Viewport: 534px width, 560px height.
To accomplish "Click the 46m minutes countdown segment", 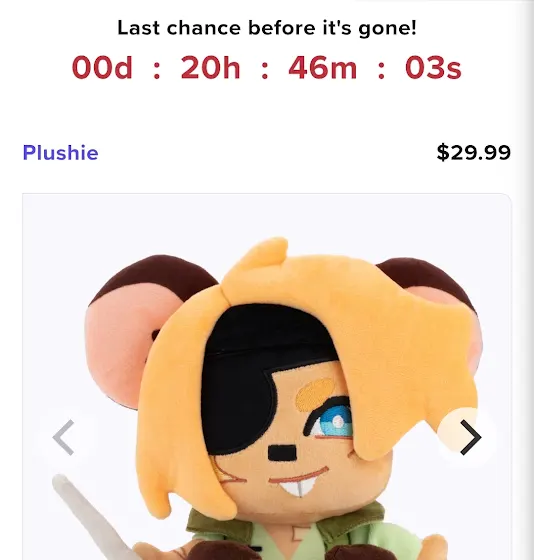I will 323,68.
